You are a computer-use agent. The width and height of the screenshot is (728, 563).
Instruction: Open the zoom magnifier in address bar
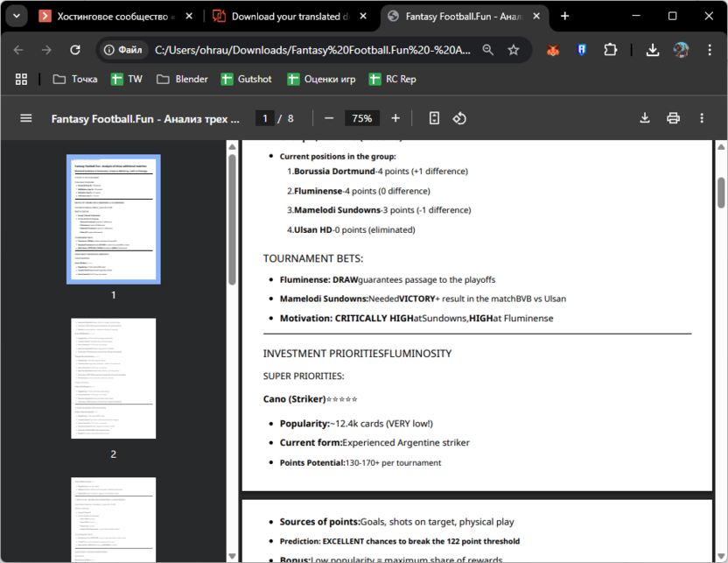[487, 50]
